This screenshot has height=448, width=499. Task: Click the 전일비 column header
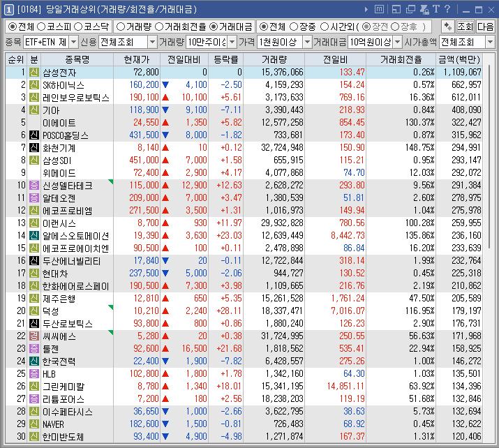click(x=335, y=59)
